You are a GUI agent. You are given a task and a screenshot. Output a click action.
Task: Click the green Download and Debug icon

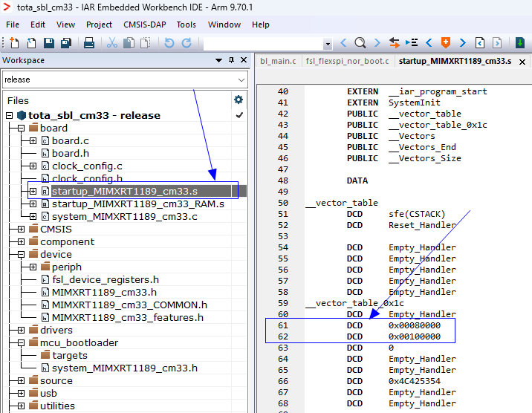[520, 43]
